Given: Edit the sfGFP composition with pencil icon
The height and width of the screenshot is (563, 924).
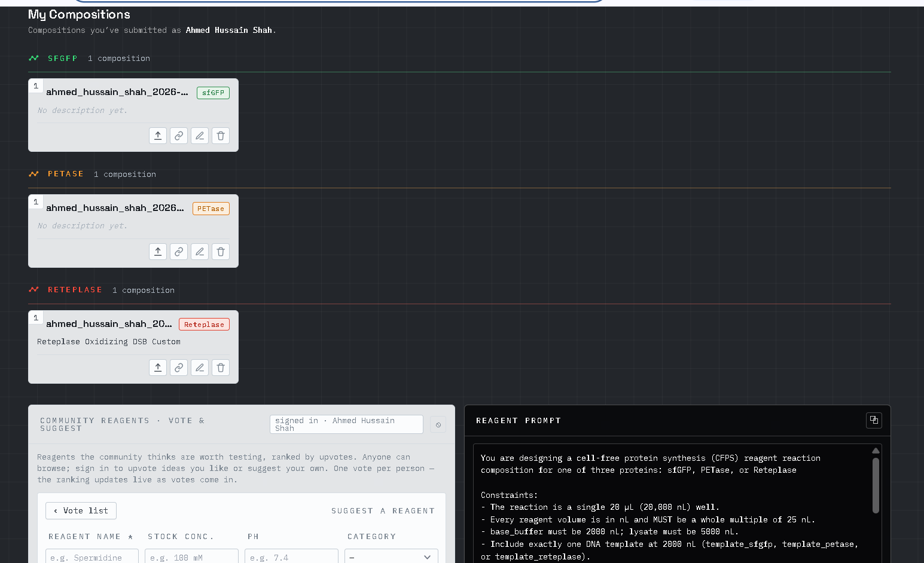Looking at the screenshot, I should [x=200, y=136].
